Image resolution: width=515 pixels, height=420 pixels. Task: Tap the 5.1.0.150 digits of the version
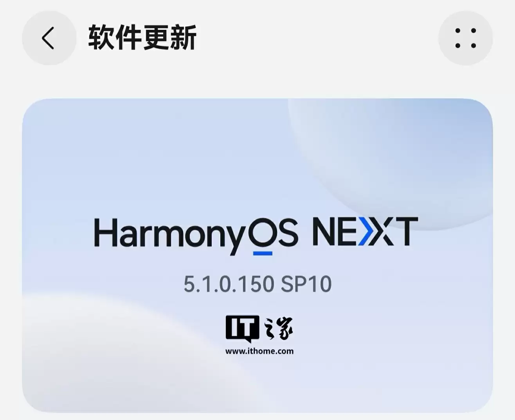pyautogui.click(x=229, y=284)
